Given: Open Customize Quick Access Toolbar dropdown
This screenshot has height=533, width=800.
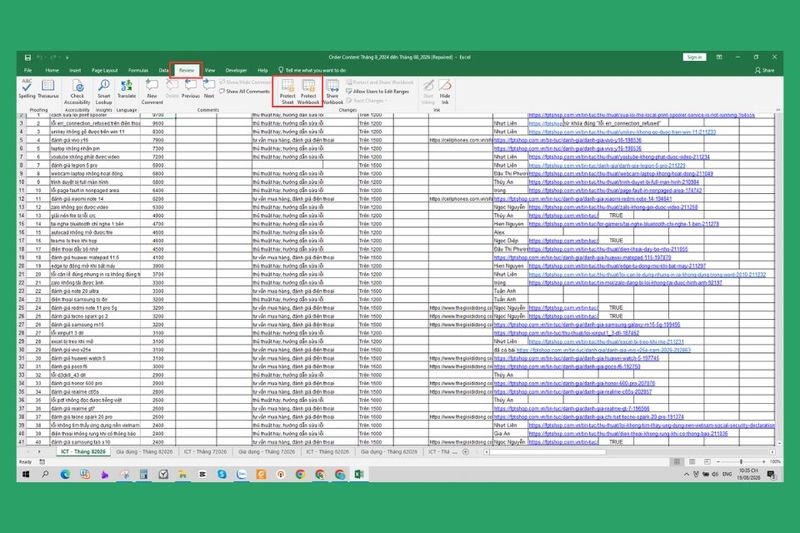Looking at the screenshot, I should [67, 57].
